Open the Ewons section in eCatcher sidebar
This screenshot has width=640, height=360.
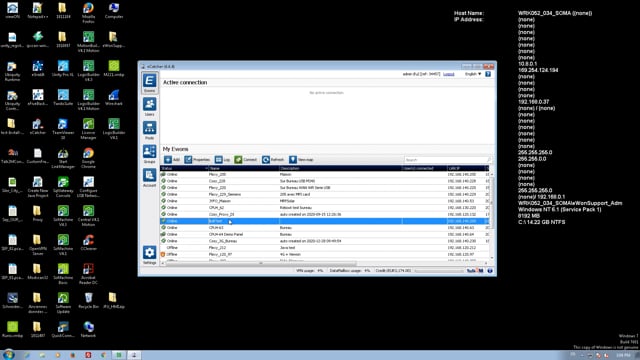(149, 83)
